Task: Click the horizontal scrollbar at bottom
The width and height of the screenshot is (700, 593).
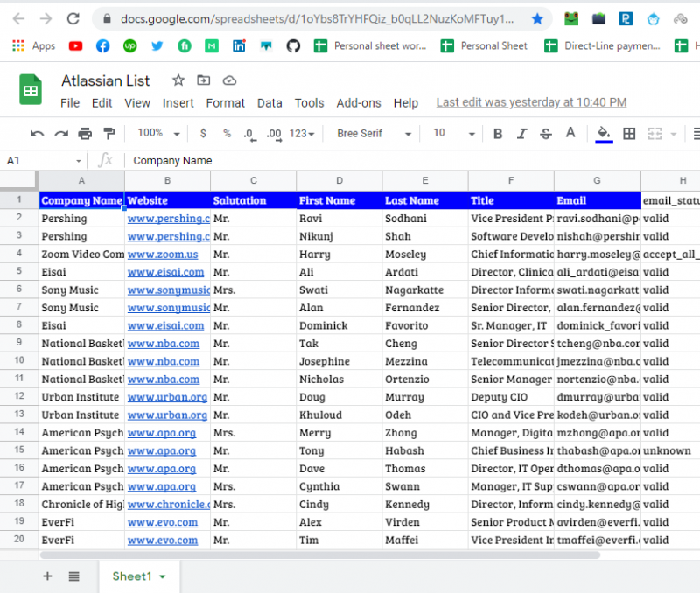Action: [x=319, y=555]
